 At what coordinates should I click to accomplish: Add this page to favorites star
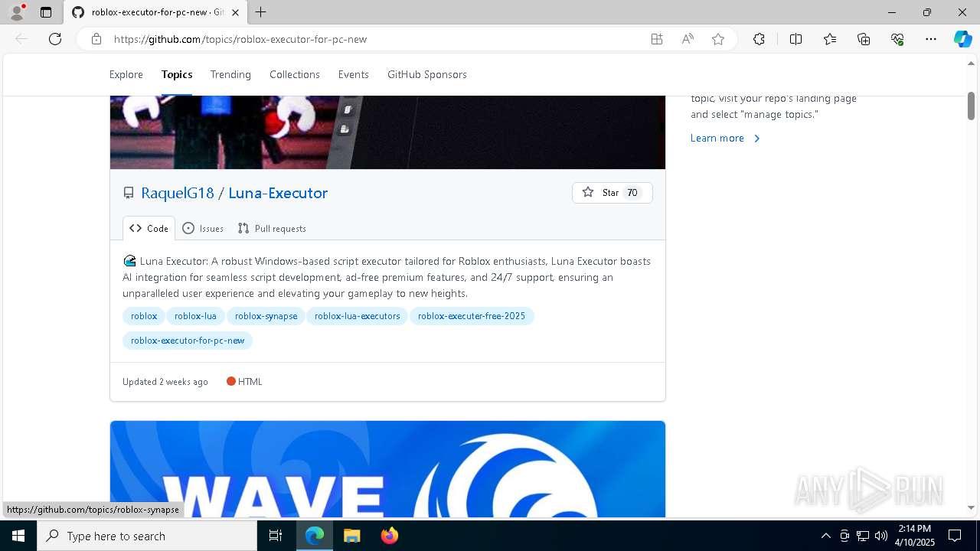tap(718, 39)
